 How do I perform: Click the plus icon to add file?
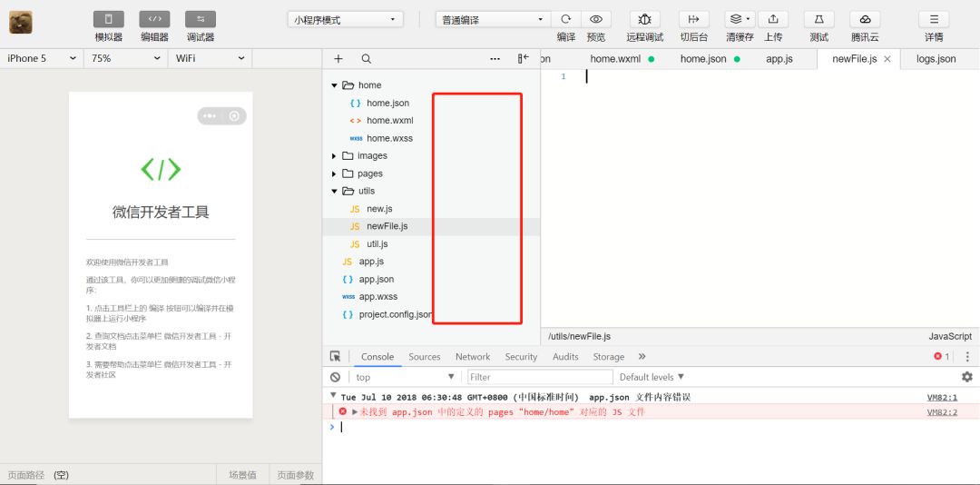[338, 59]
